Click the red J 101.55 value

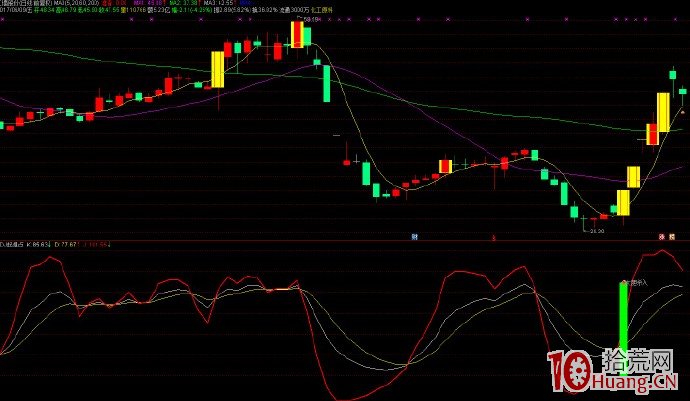95,244
